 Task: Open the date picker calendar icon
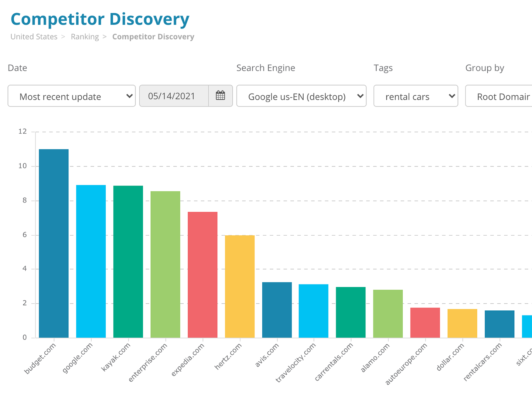220,96
